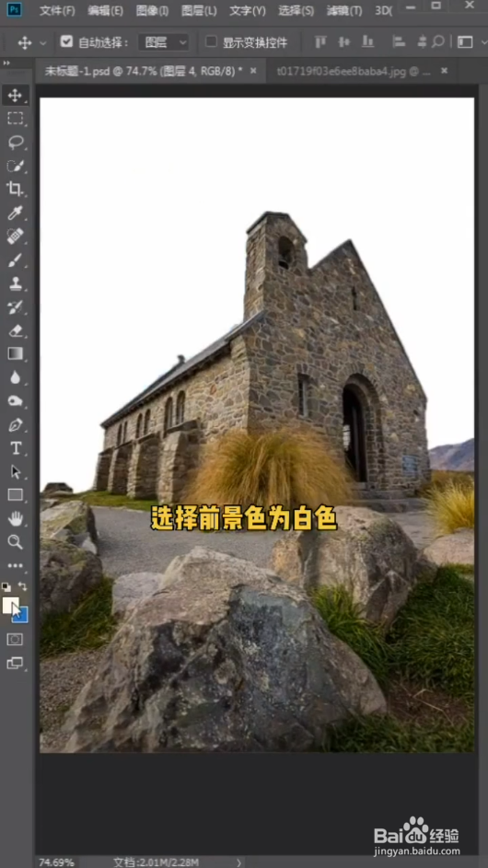488x868 pixels.
Task: Select the Crop tool
Action: 15,189
